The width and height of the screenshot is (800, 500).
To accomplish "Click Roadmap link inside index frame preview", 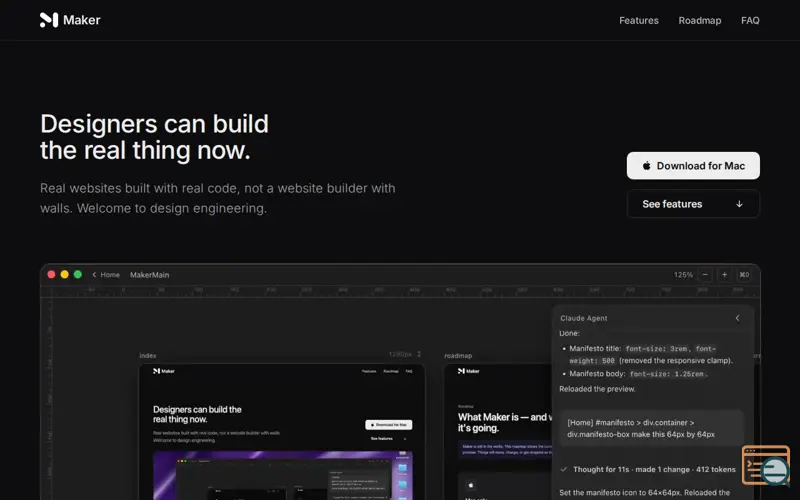I will click(391, 371).
